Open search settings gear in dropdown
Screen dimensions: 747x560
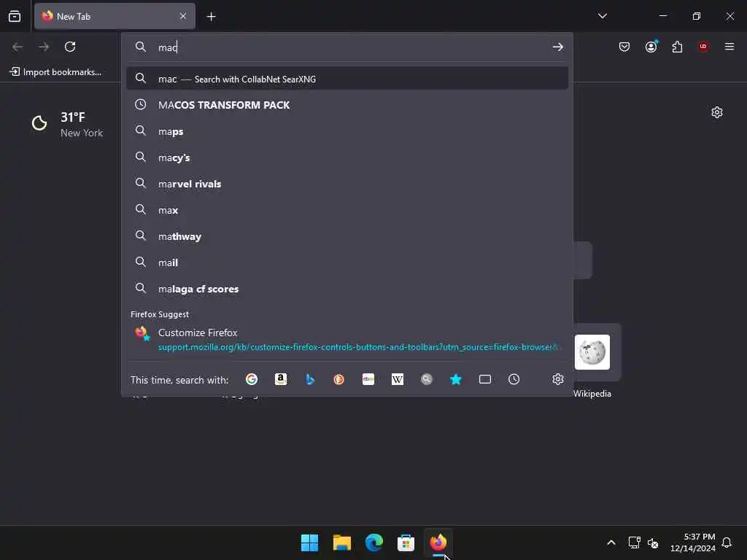tap(558, 379)
